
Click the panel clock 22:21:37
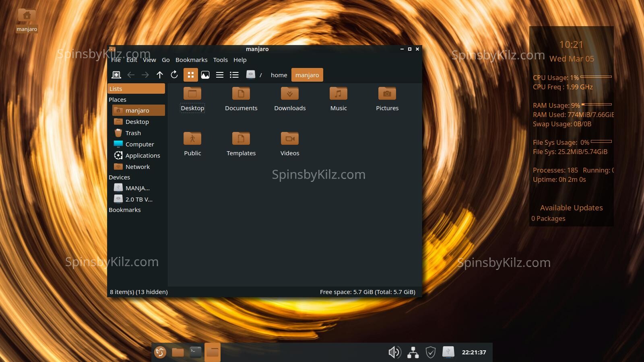click(474, 352)
